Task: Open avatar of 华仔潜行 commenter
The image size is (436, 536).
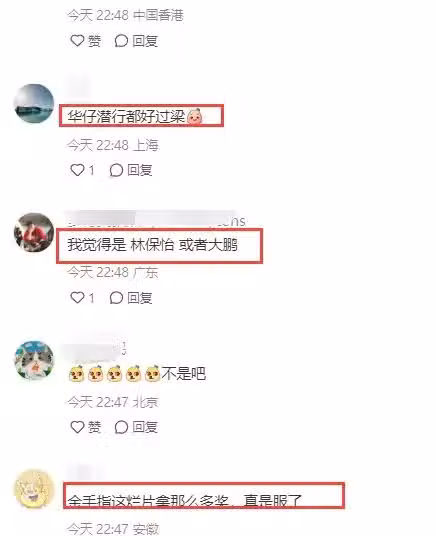Action: pyautogui.click(x=34, y=103)
